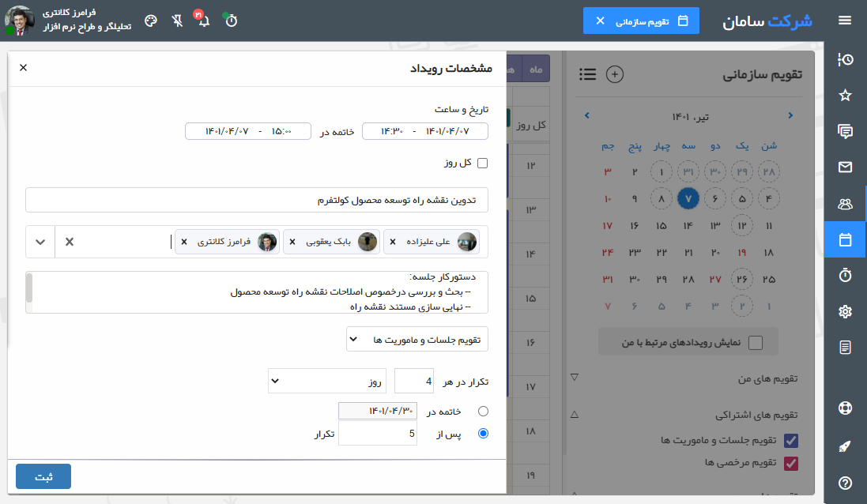Select day ۲۶ in mini calendar
The width and height of the screenshot is (867, 504).
741,280
